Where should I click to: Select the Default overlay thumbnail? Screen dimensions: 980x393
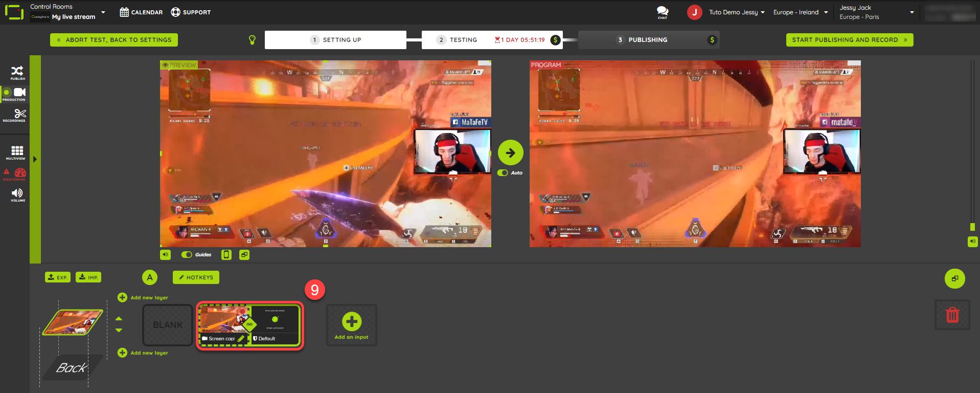click(275, 320)
